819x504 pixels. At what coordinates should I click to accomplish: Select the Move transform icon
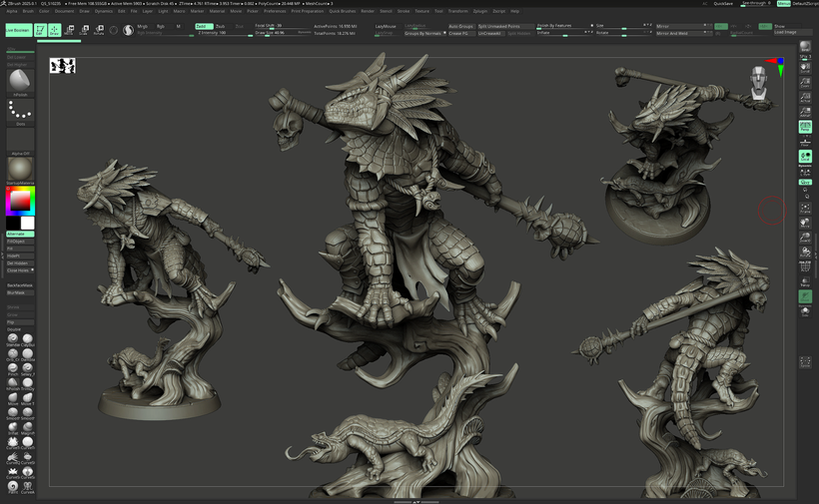coord(69,30)
